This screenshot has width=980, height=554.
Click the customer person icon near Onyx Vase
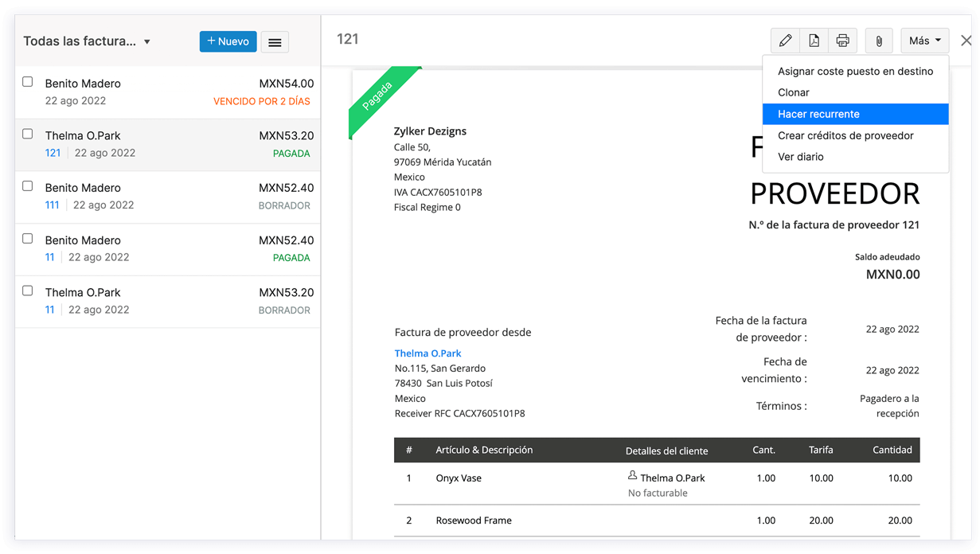[x=633, y=476]
